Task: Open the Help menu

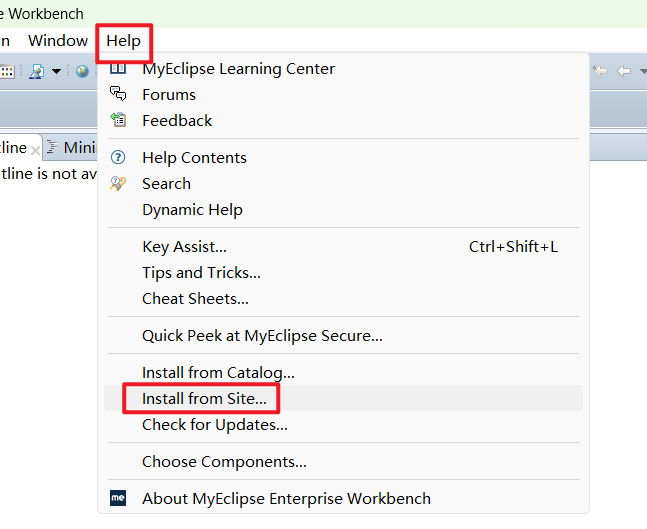Action: tap(123, 41)
